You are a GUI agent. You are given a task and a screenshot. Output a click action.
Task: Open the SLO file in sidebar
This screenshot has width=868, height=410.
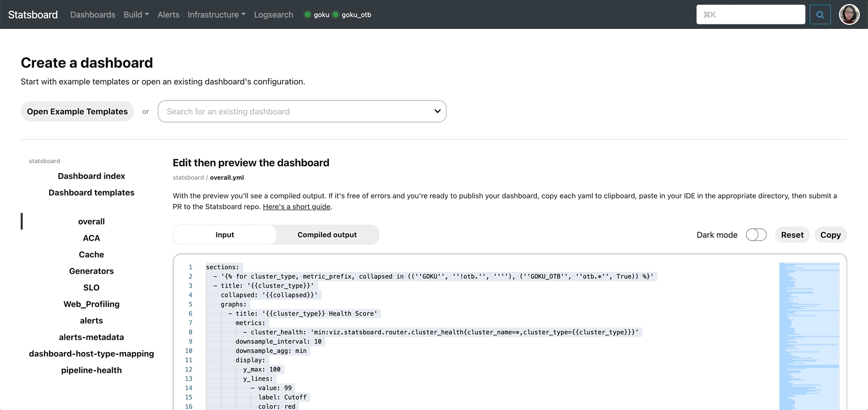coord(91,288)
